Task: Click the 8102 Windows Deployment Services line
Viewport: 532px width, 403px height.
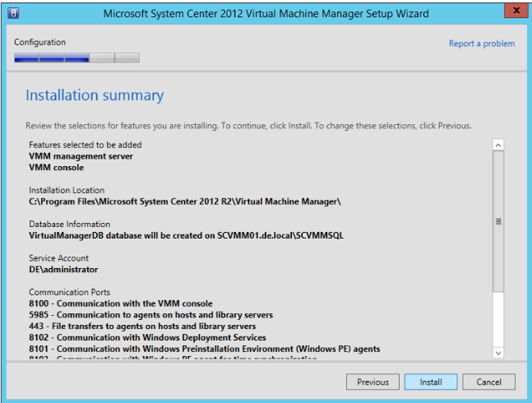Action: click(147, 338)
